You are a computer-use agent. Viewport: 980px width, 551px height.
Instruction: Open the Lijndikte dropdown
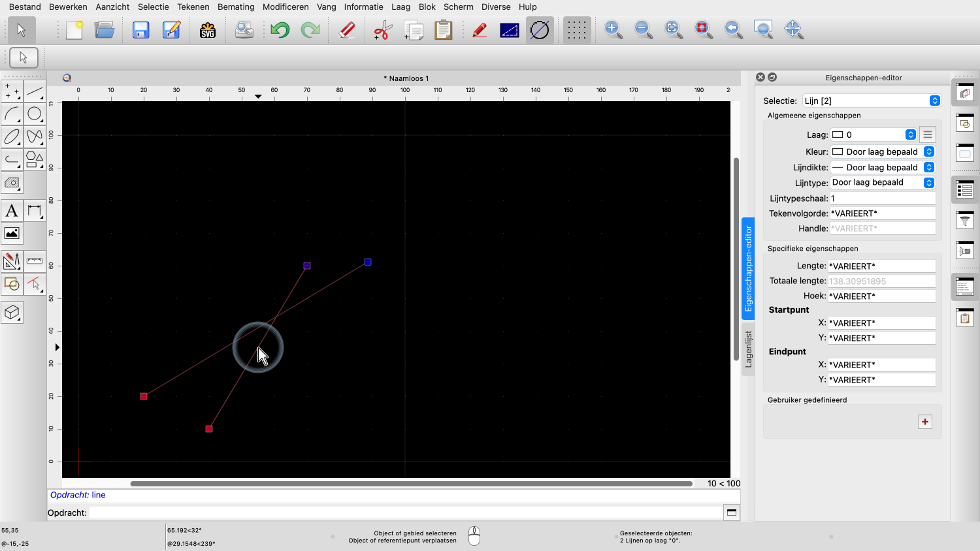click(882, 167)
